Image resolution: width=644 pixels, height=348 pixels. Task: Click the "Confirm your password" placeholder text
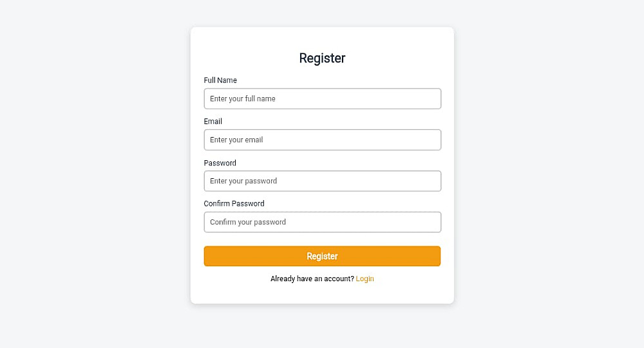pyautogui.click(x=248, y=222)
